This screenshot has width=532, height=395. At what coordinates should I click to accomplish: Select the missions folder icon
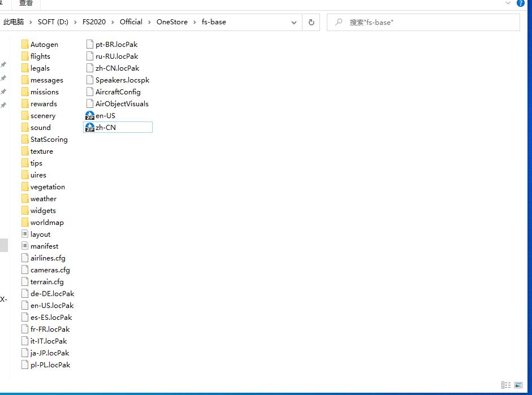(25, 92)
